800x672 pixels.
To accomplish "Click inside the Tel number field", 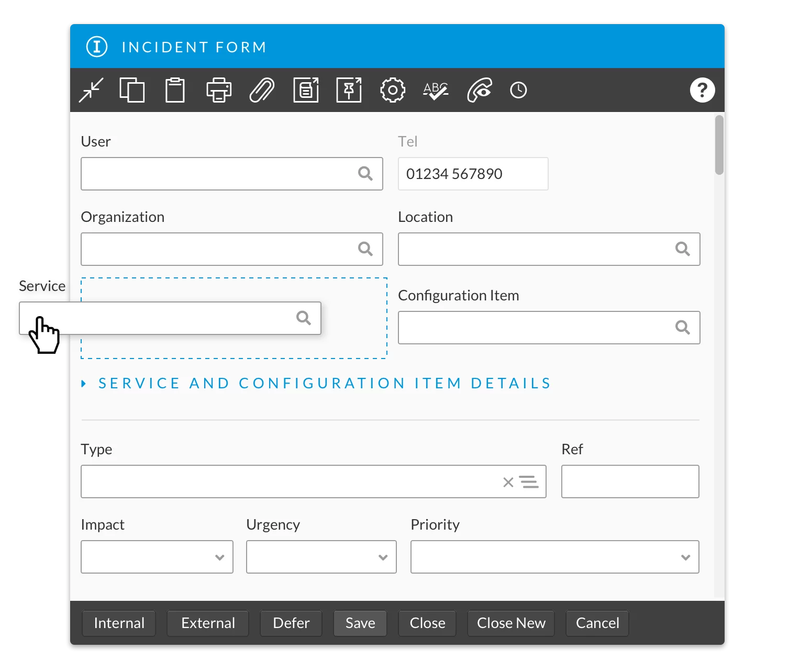I will point(472,173).
